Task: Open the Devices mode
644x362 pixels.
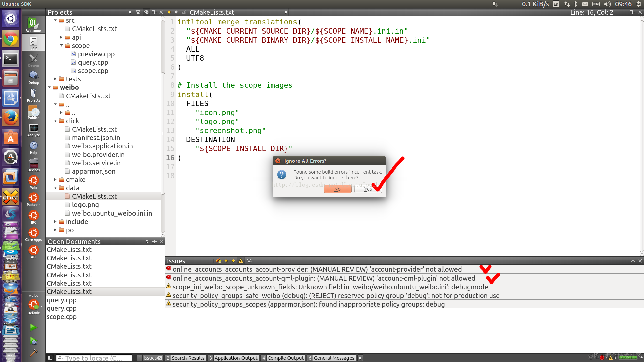Action: 33,165
